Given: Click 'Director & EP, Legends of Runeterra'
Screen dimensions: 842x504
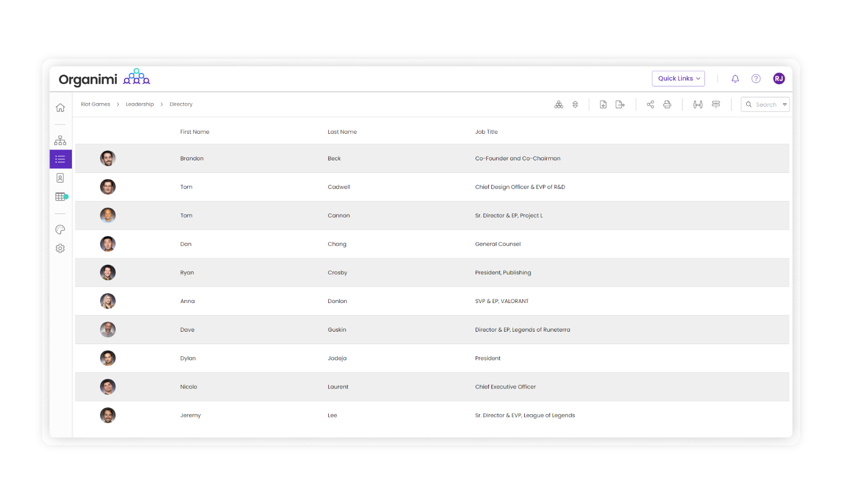Looking at the screenshot, I should coord(523,330).
